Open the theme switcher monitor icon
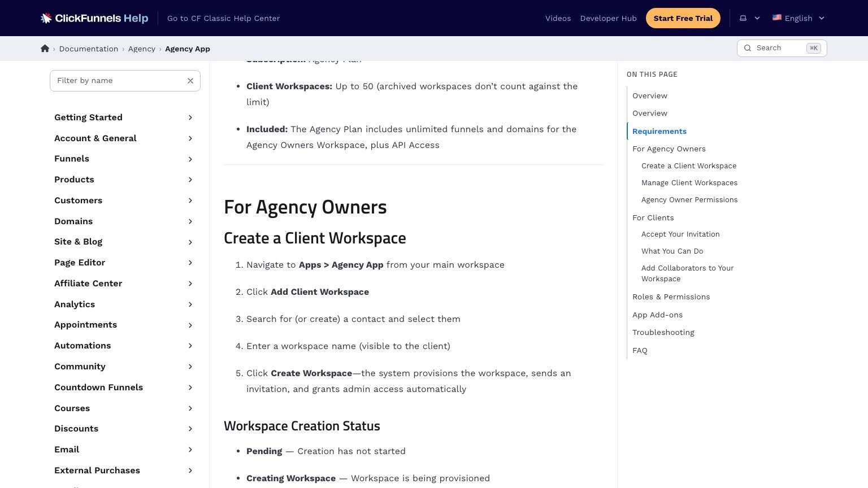This screenshot has width=868, height=488. pos(743,18)
